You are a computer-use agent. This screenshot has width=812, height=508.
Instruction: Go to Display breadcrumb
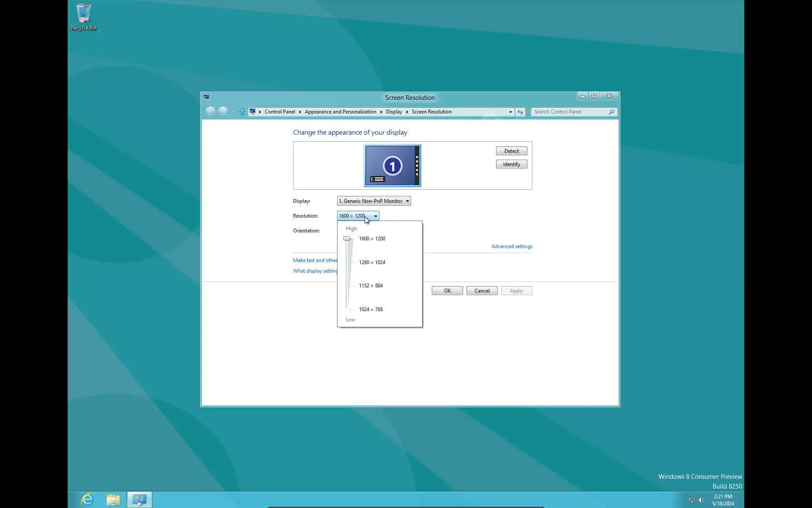[394, 112]
